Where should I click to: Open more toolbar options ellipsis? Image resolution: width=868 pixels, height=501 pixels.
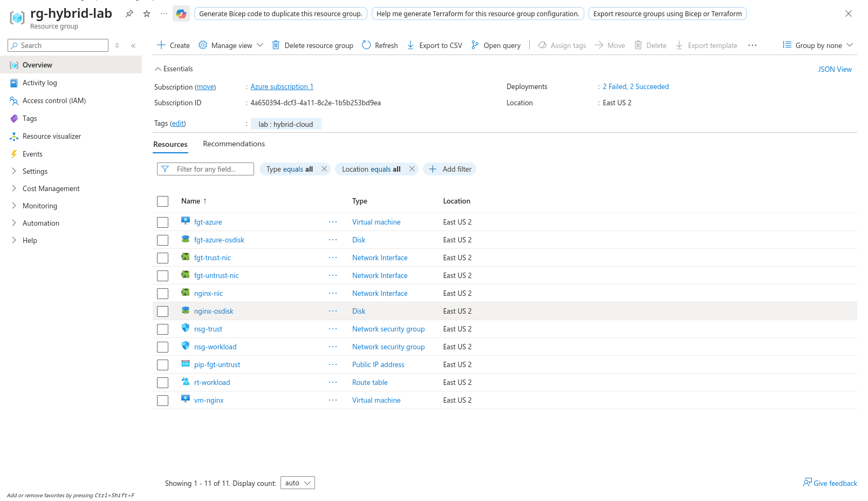click(753, 45)
